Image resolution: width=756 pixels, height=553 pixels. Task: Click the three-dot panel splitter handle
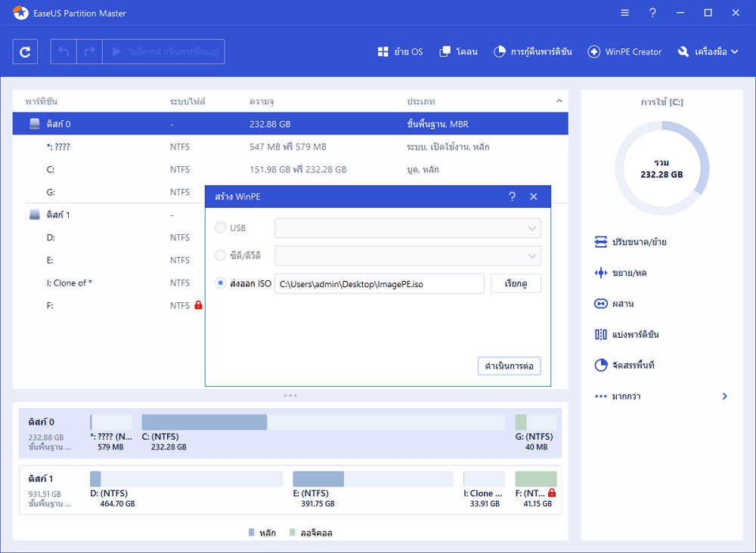pyautogui.click(x=290, y=395)
